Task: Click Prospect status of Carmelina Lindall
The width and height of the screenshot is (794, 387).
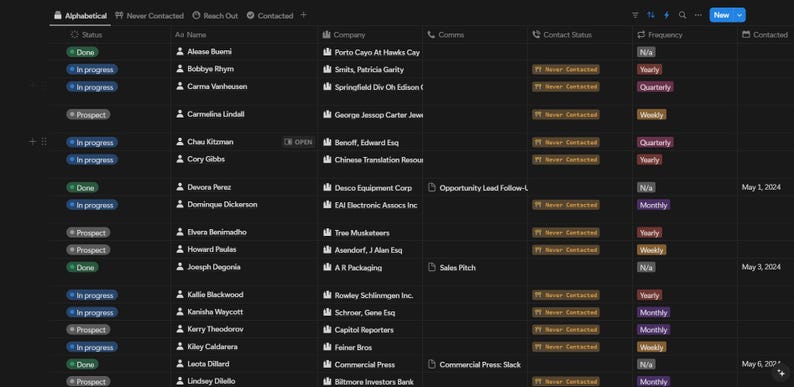Action: pos(88,114)
